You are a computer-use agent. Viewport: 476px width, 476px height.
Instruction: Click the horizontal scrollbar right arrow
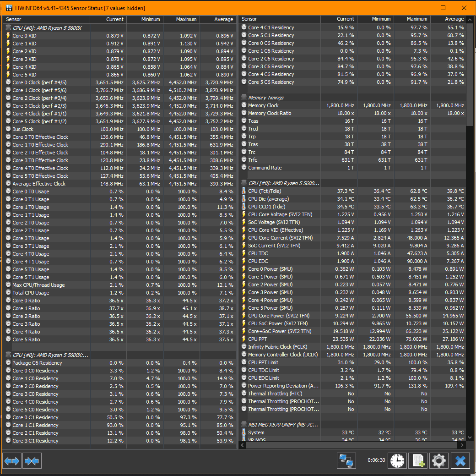pos(462,445)
